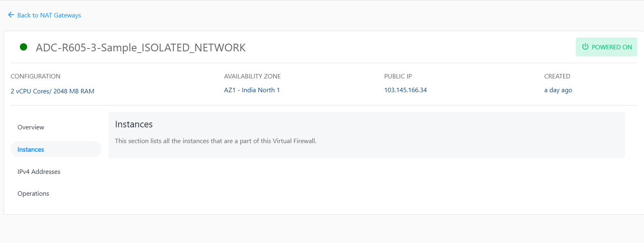The width and height of the screenshot is (644, 243).
Task: Go to the IPv4 Addresses tab
Action: pyautogui.click(x=39, y=172)
